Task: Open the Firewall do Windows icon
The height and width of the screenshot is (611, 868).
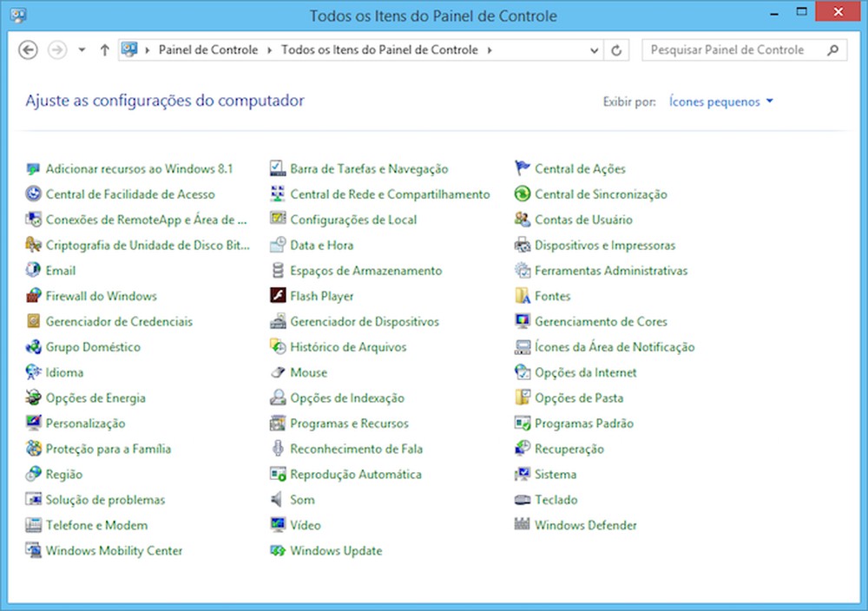Action: (x=33, y=296)
